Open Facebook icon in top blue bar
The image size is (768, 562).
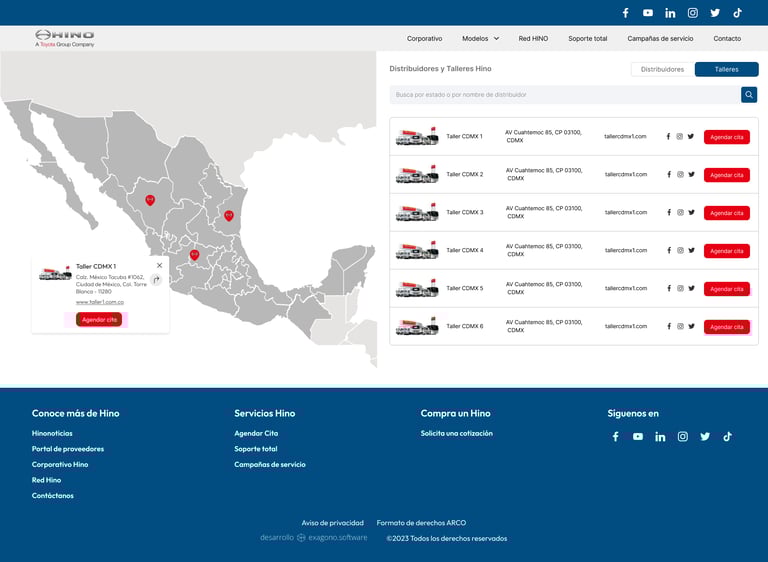pyautogui.click(x=625, y=13)
